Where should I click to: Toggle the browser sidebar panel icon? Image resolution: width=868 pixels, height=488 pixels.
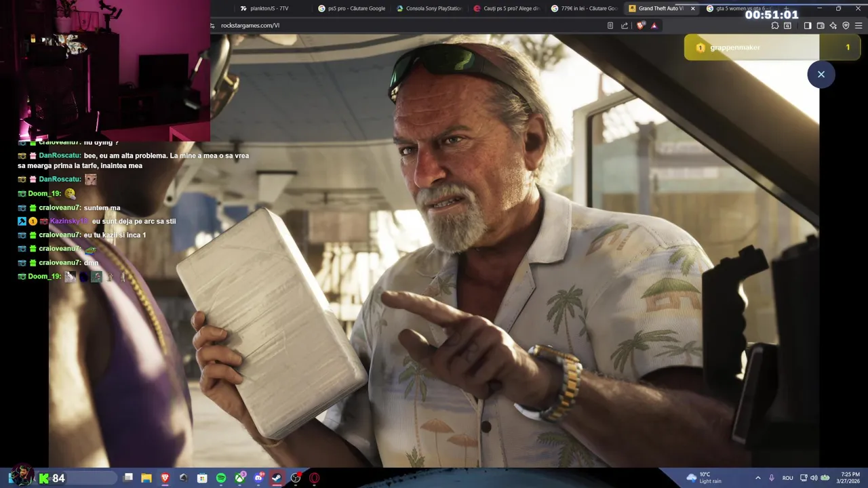[x=808, y=26]
